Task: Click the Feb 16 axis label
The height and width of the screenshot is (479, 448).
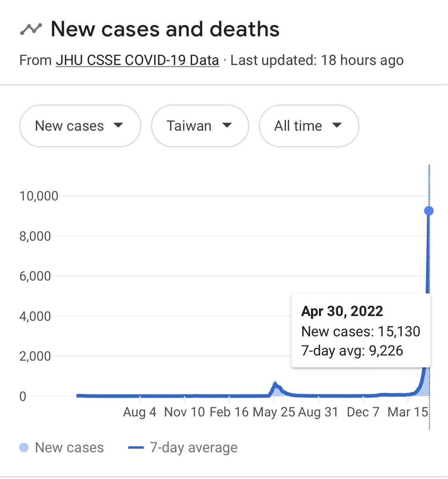Action: point(229,412)
